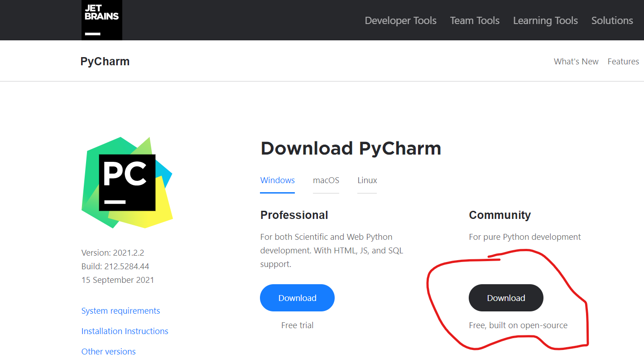Screen dimensions: 644x359
Task: Click the Free trial text
Action: (x=297, y=325)
